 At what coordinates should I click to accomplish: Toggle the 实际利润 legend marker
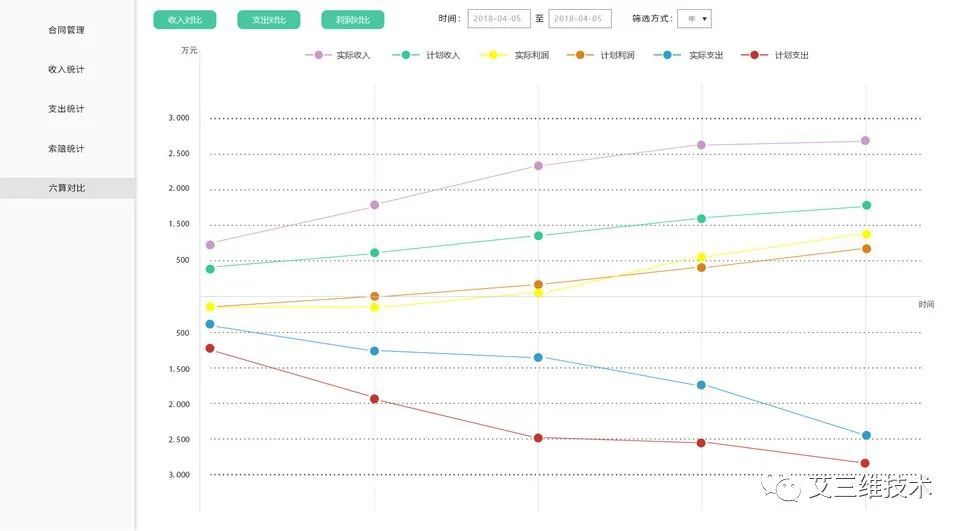point(493,55)
